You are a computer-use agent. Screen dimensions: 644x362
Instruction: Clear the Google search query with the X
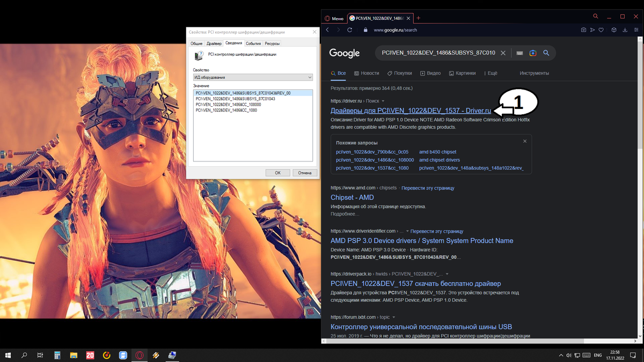click(503, 53)
